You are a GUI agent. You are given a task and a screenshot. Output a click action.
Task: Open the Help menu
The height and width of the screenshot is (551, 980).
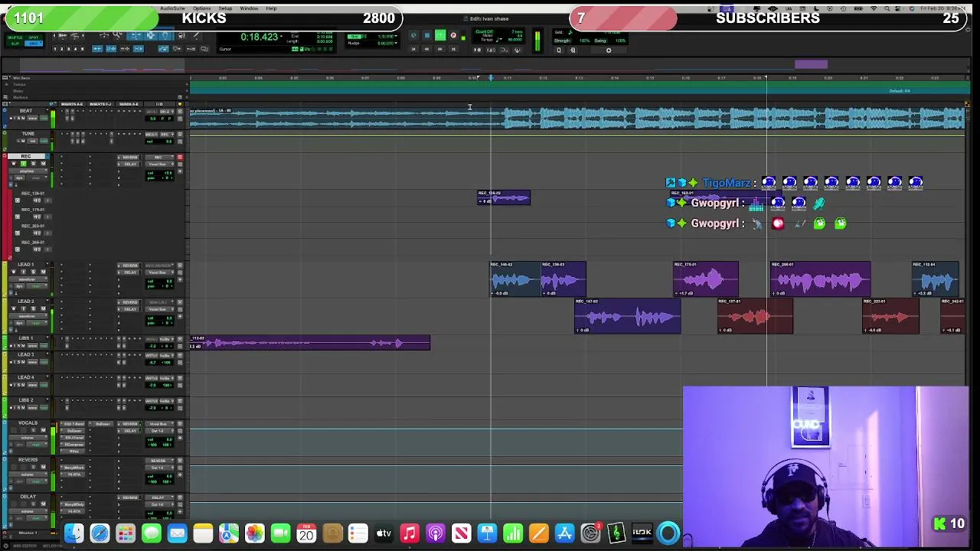[x=271, y=8]
